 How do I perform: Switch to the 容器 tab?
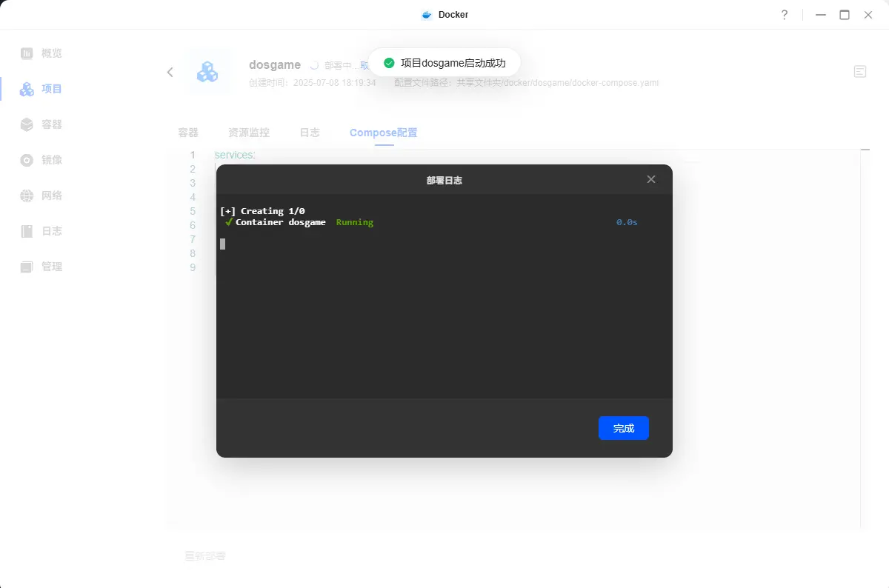point(188,133)
